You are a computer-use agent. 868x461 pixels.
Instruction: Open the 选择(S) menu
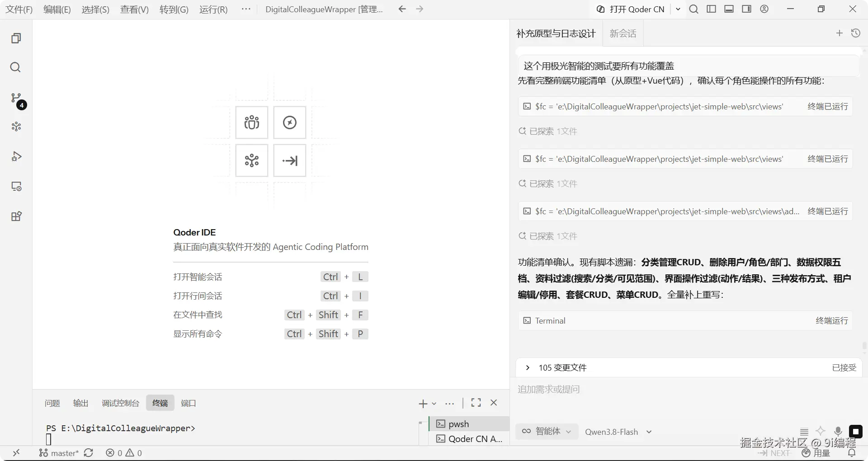coord(95,9)
